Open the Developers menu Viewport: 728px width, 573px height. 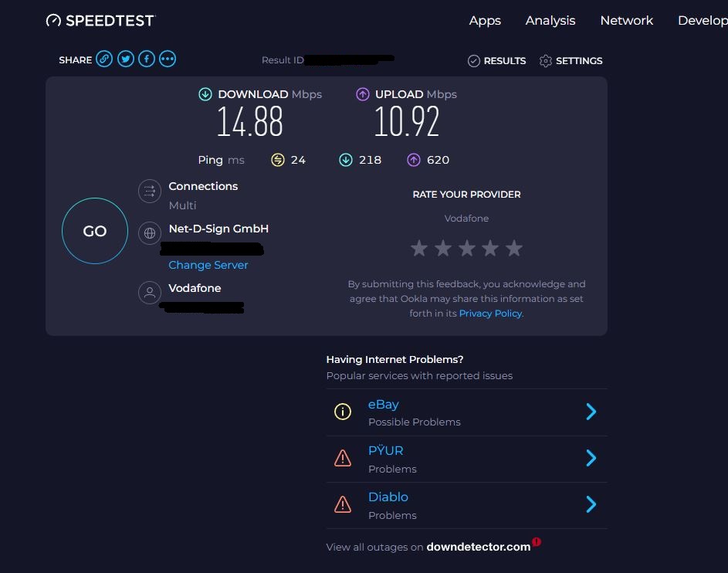703,21
